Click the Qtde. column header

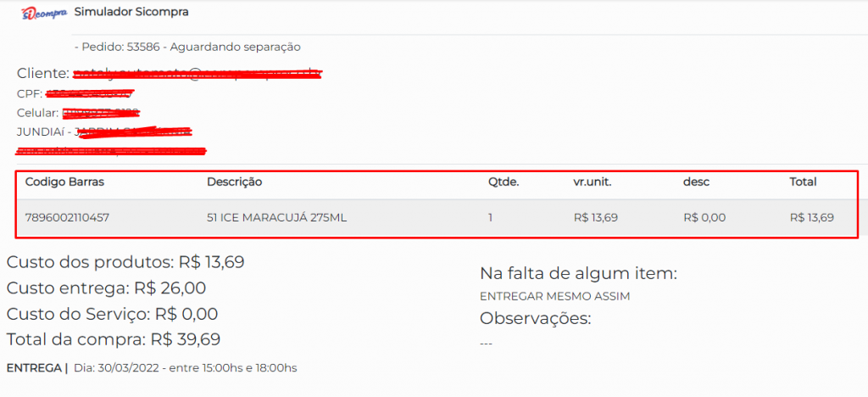[x=503, y=182]
